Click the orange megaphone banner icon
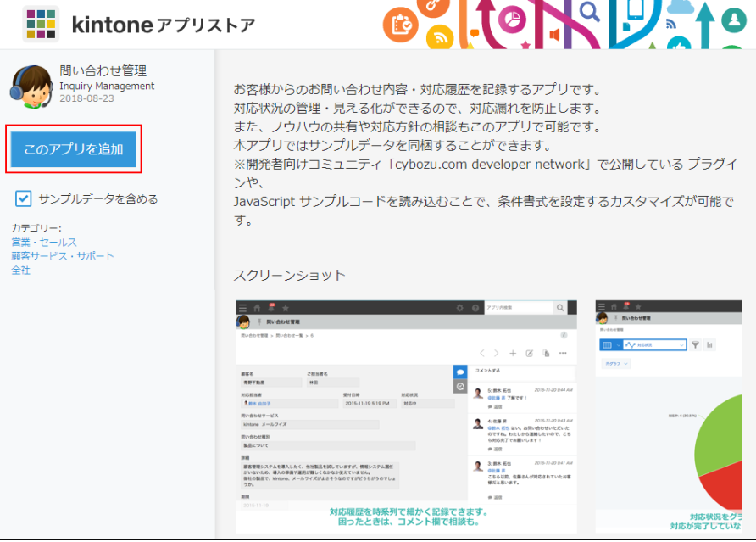This screenshot has height=542, width=756. tap(555, 36)
